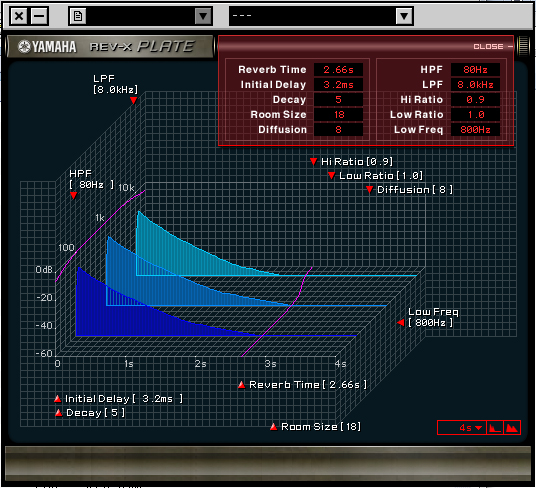Select the Hi Ratio red triangle handle
Viewport: 536px width, 488px height.
tap(313, 161)
